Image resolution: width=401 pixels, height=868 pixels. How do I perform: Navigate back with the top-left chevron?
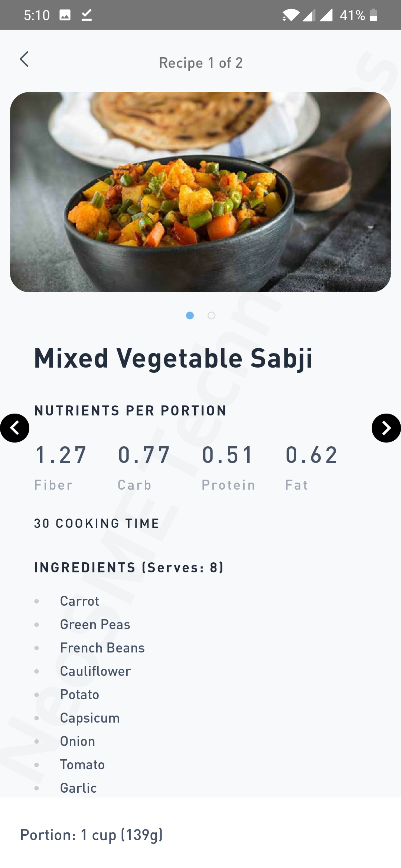(x=25, y=59)
